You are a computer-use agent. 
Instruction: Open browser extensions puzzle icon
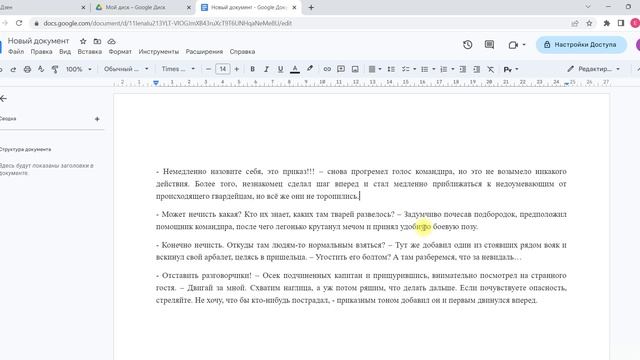[x=607, y=23]
